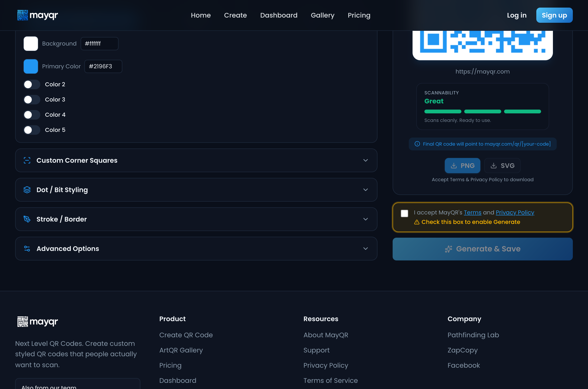This screenshot has width=588, height=389.
Task: Click the Advanced Options sliders icon
Action: (x=27, y=249)
